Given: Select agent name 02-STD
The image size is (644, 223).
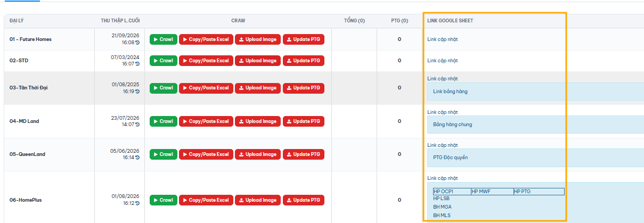Looking at the screenshot, I should 19,61.
